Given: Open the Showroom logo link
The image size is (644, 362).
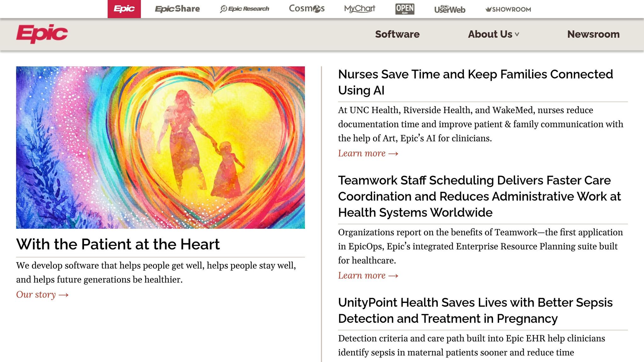Looking at the screenshot, I should tap(508, 9).
